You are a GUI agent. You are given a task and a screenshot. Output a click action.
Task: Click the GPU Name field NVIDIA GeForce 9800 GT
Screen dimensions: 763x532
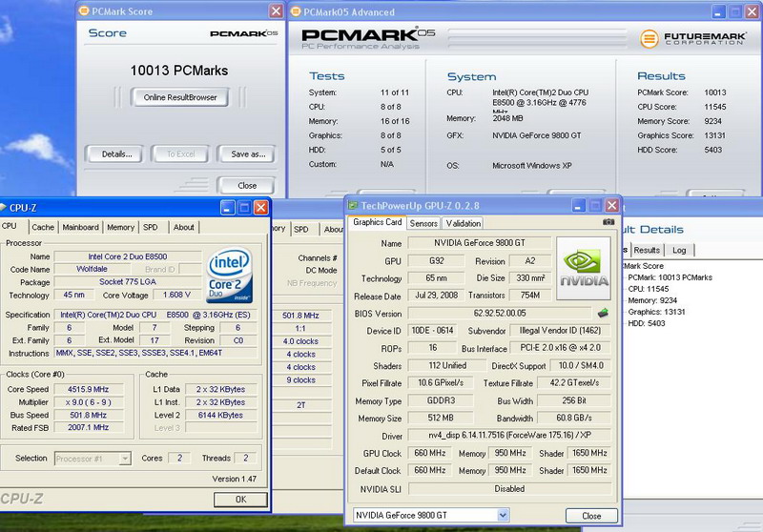pyautogui.click(x=480, y=243)
